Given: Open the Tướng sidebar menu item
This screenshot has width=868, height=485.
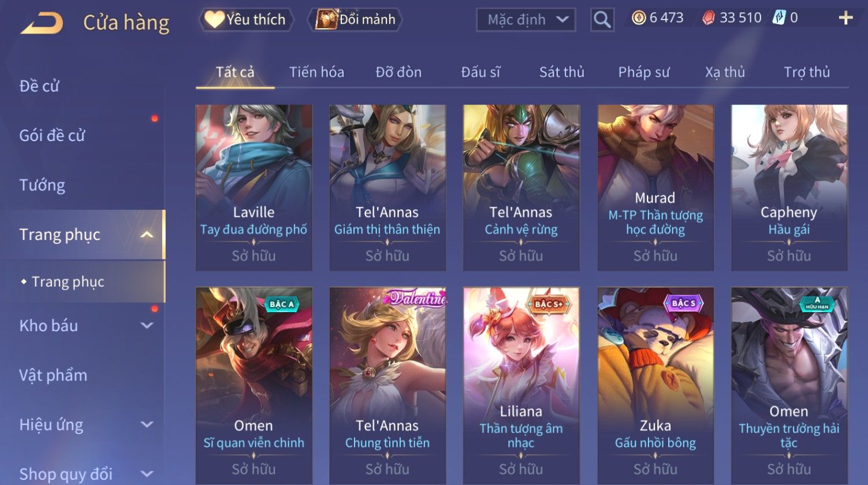Looking at the screenshot, I should (x=42, y=185).
